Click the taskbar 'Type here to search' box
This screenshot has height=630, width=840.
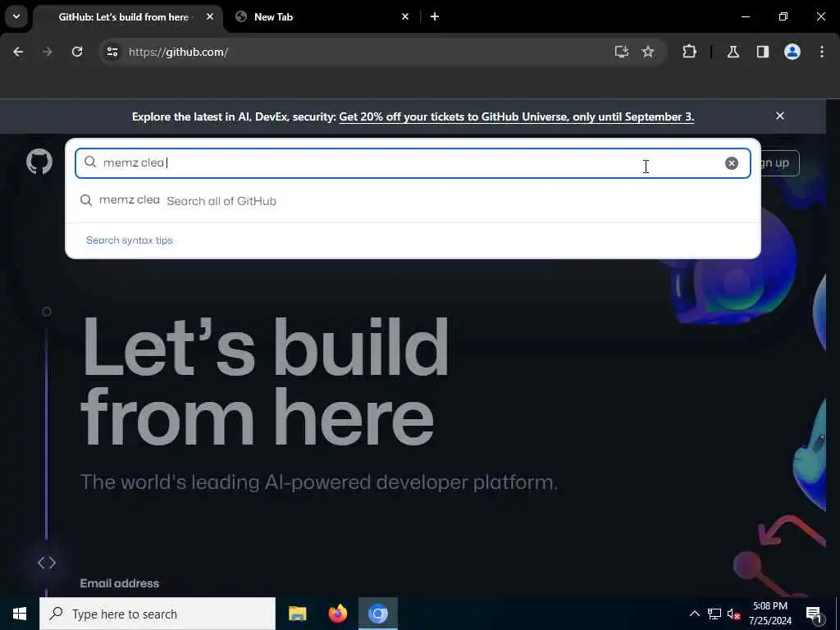[157, 614]
